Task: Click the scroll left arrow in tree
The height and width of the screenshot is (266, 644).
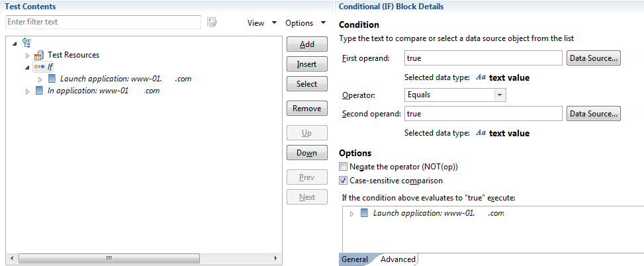Action: coord(11,258)
